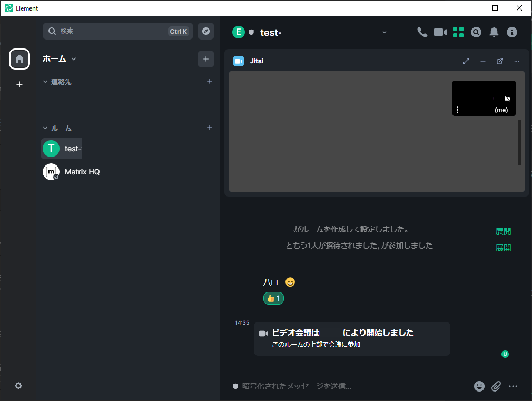Click 展開 to expand room creation events
The width and height of the screenshot is (532, 401).
(x=503, y=231)
